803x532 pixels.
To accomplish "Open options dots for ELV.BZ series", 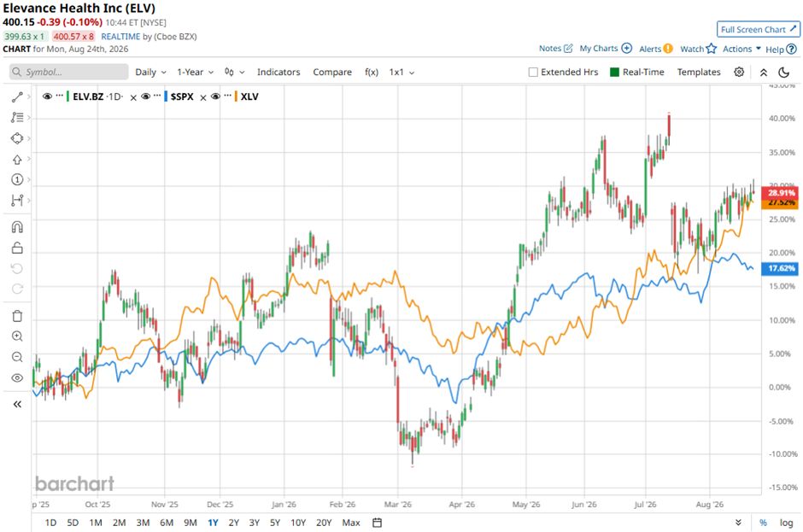I will 60,96.
